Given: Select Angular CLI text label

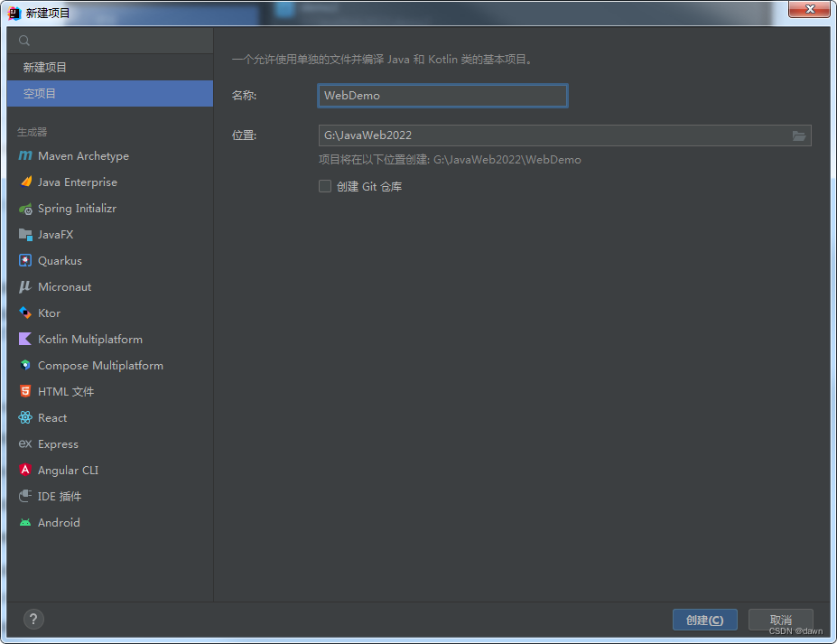Looking at the screenshot, I should pos(68,470).
